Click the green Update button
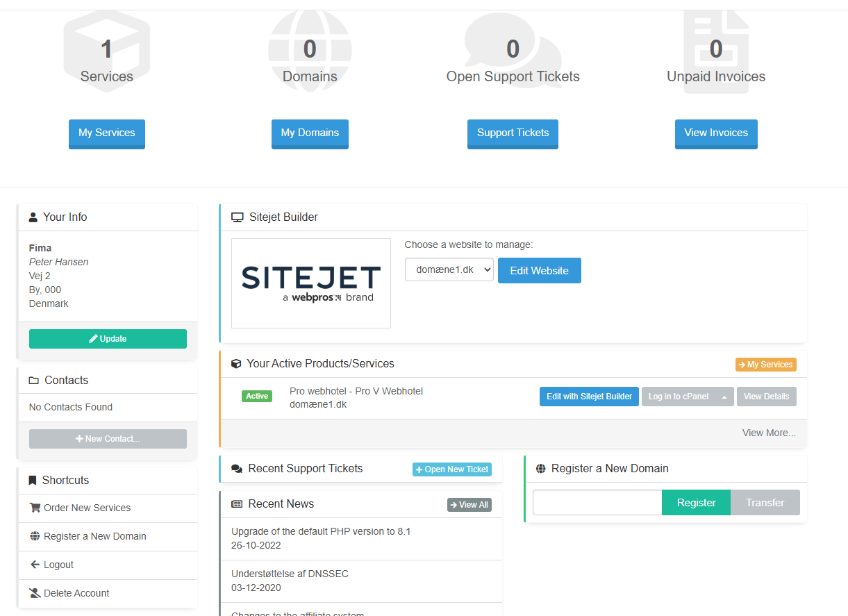 click(x=108, y=339)
